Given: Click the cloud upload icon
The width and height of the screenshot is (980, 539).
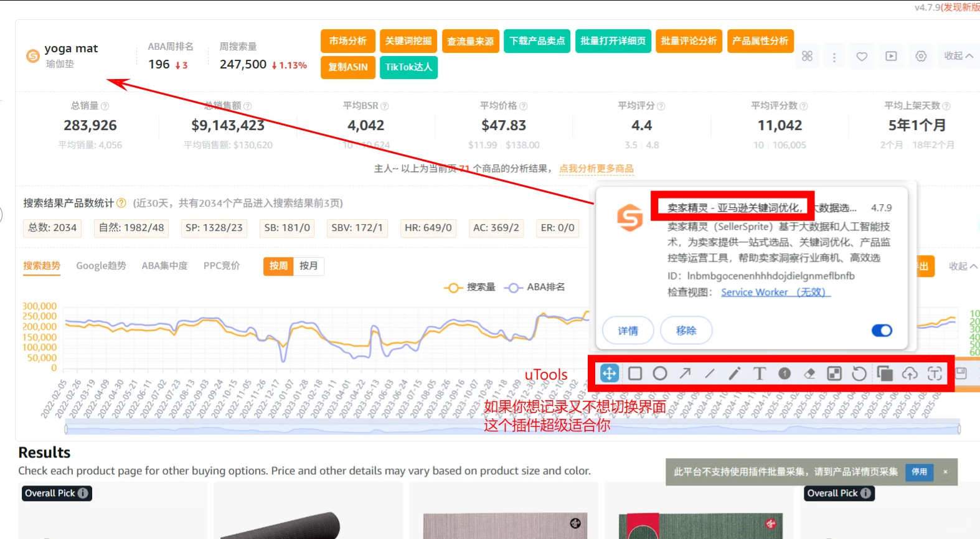Looking at the screenshot, I should point(910,373).
